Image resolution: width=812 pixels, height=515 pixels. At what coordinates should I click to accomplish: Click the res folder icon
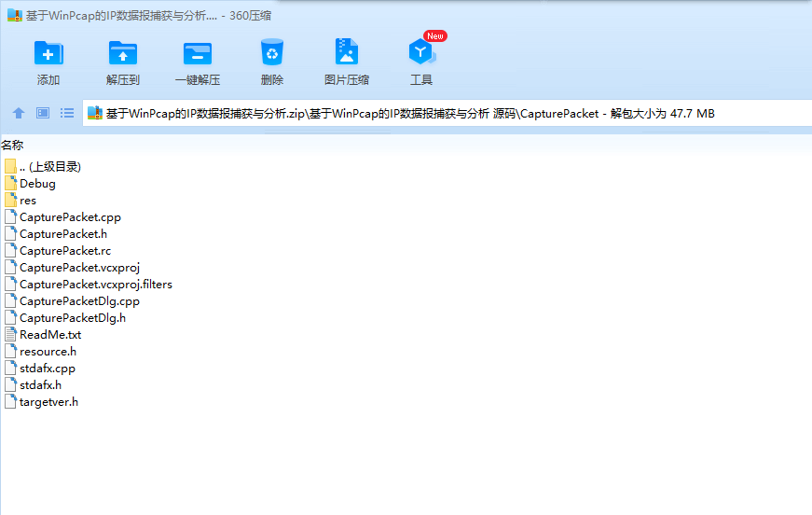[10, 200]
